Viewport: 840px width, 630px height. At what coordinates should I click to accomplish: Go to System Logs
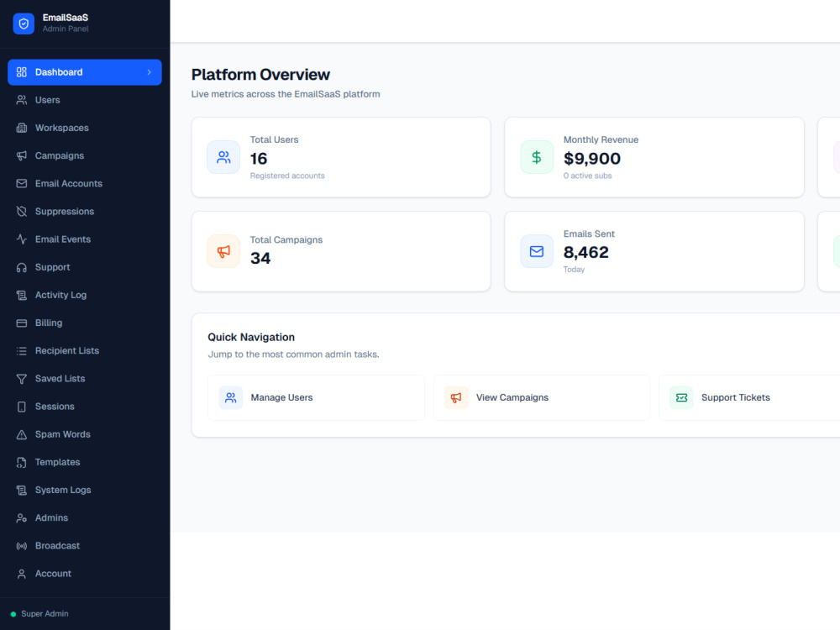pyautogui.click(x=85, y=490)
